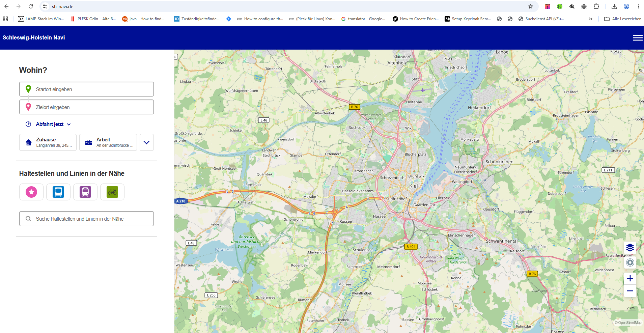Open the translator - Google... bookmark
Image resolution: width=644 pixels, height=333 pixels.
pyautogui.click(x=363, y=19)
